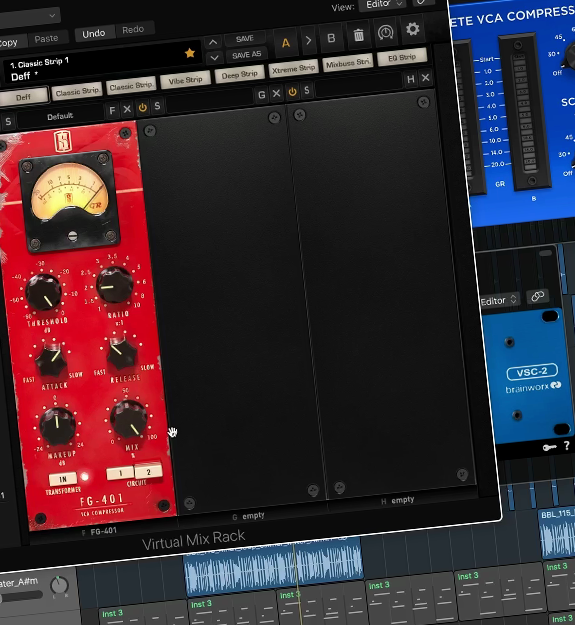575x625 pixels.
Task: Click the FG-401 Threshold knob
Action: 43,292
